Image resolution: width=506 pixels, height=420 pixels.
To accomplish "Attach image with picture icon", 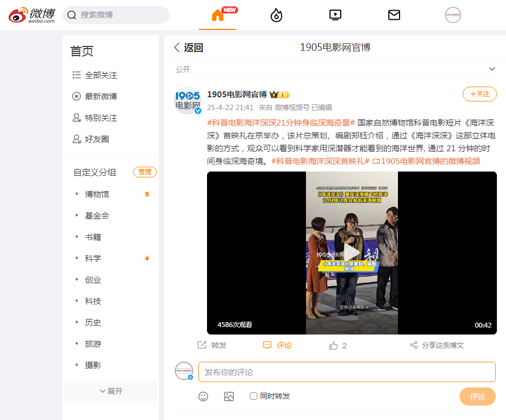I will click(x=229, y=396).
